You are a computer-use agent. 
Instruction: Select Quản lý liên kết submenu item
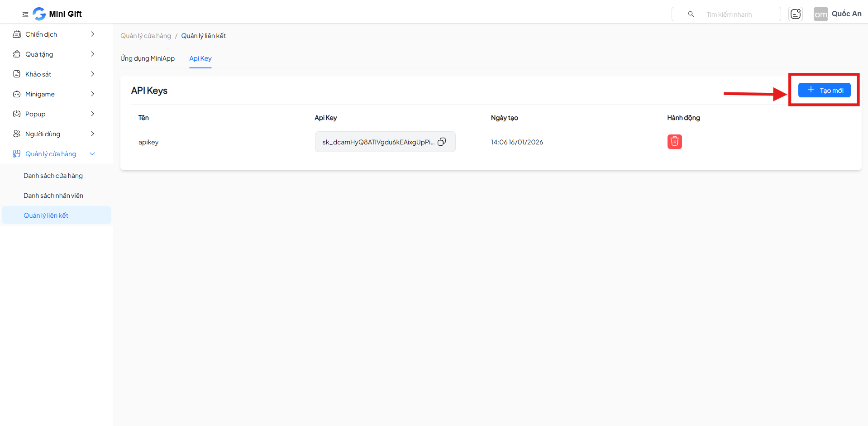pyautogui.click(x=57, y=215)
